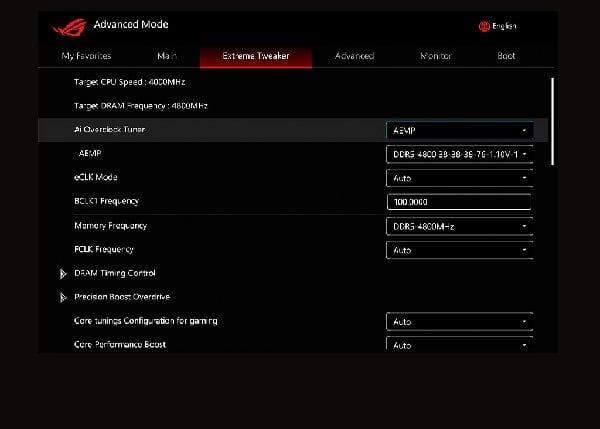Screen dimensions: 600x429
Task: Click the Ai Overclock Tuner label
Action: (x=109, y=129)
